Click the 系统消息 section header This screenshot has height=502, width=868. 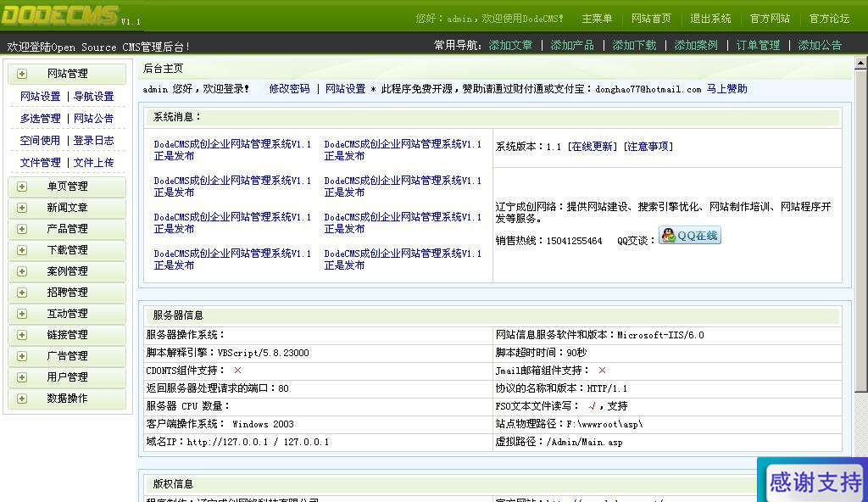point(492,118)
